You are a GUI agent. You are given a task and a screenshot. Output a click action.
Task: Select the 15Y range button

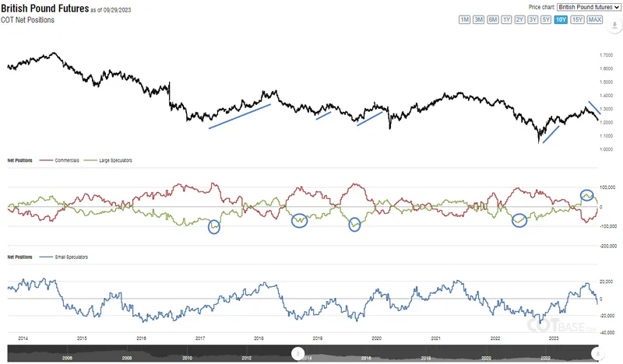[577, 20]
